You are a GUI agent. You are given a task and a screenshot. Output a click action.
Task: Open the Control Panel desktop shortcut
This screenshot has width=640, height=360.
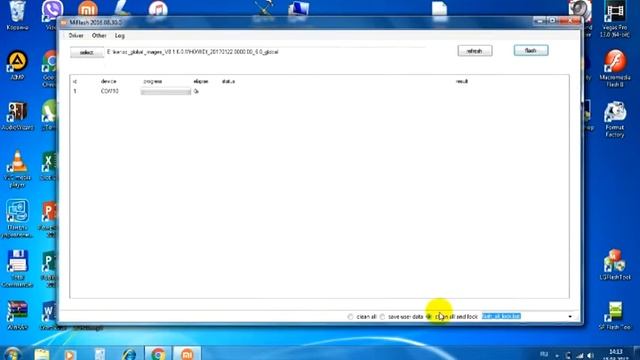pos(17,219)
